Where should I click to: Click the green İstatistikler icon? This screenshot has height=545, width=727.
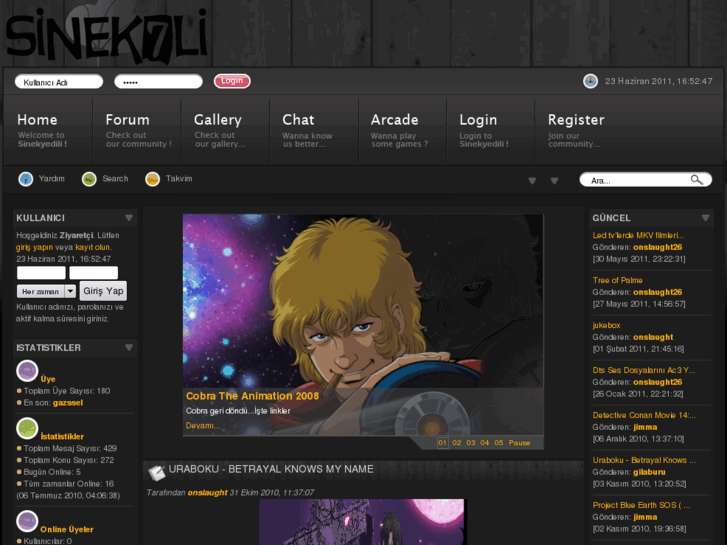click(x=27, y=429)
